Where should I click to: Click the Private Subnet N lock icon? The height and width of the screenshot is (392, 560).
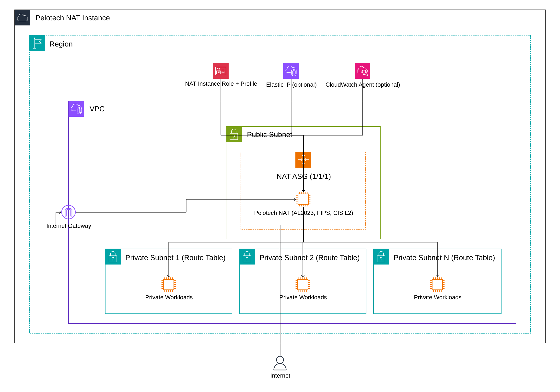point(381,257)
